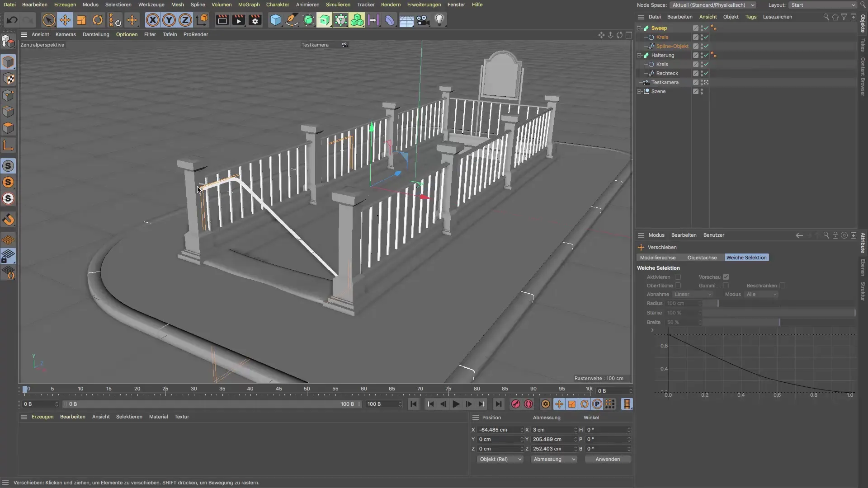Toggle the Gummi checkbox

(726, 286)
